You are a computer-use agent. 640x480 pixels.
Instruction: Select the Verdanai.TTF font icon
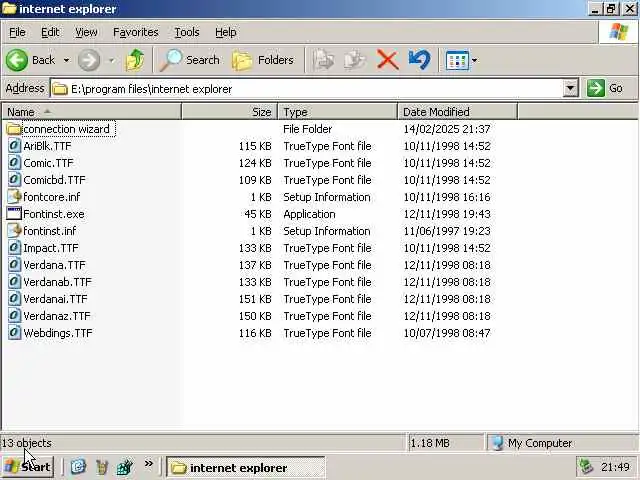pos(14,299)
